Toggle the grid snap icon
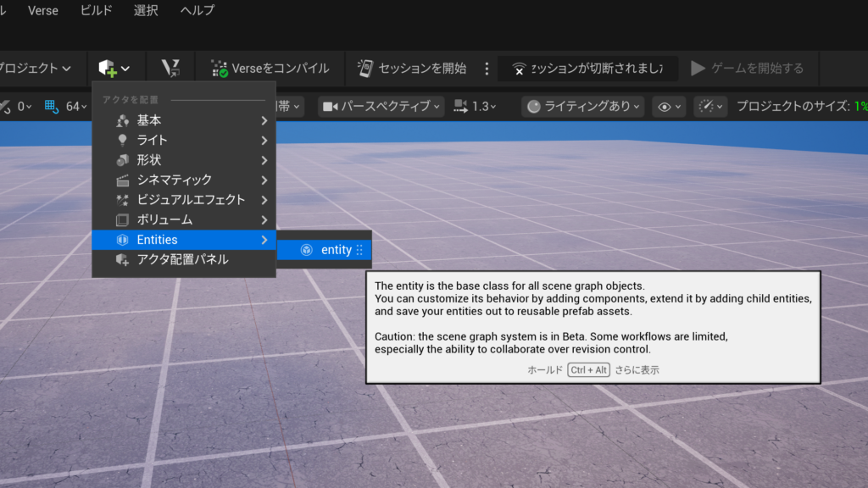868x488 pixels. coord(52,106)
